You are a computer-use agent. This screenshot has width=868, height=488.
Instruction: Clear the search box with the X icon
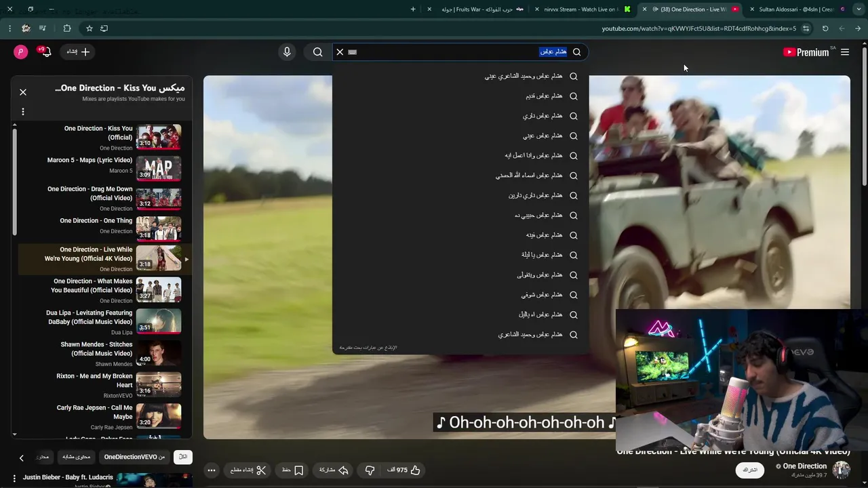[340, 52]
